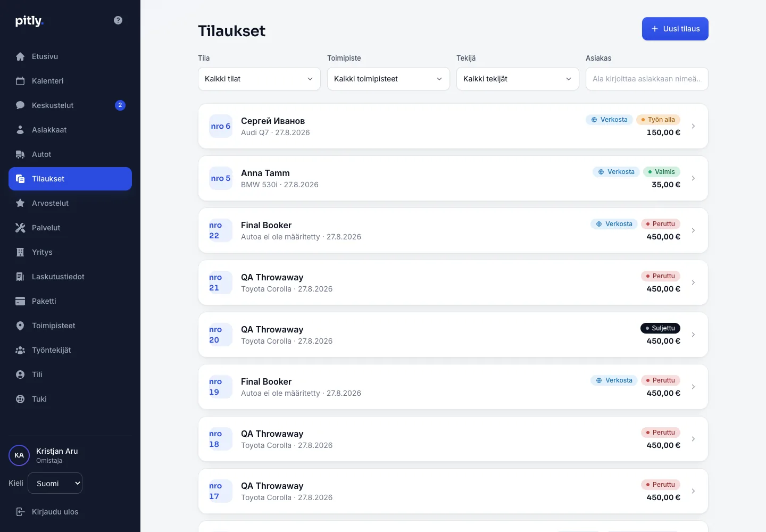Viewport: 766px width, 532px height.
Task: Click the Toimipisteet location pin icon
Action: pos(20,326)
